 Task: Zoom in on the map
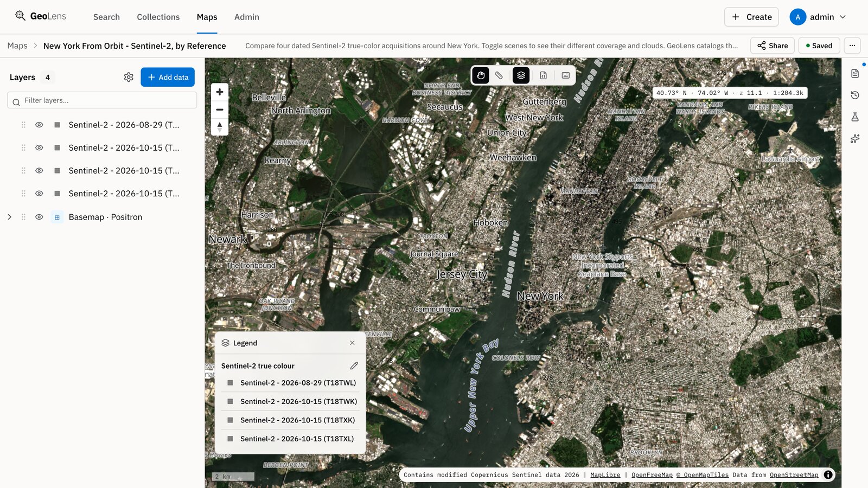[220, 92]
